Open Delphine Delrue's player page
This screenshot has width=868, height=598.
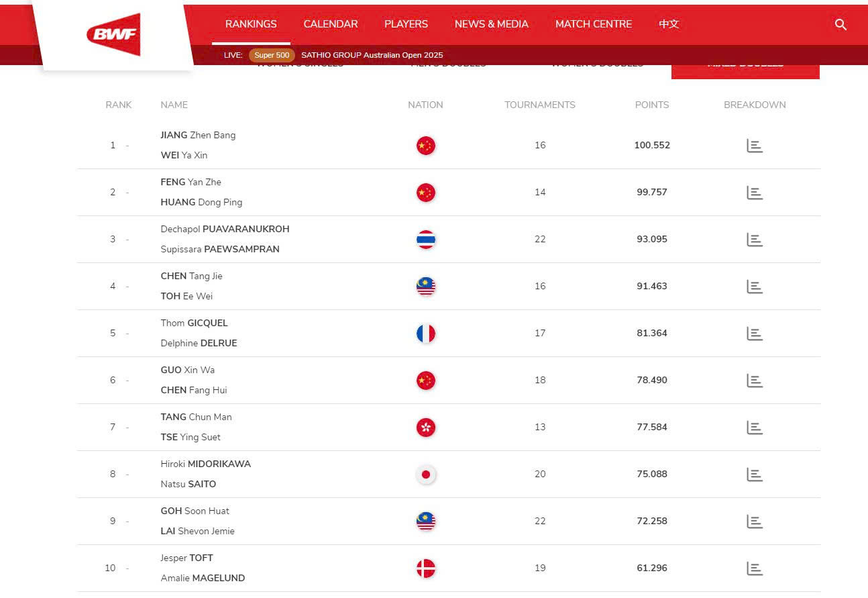[x=199, y=343]
